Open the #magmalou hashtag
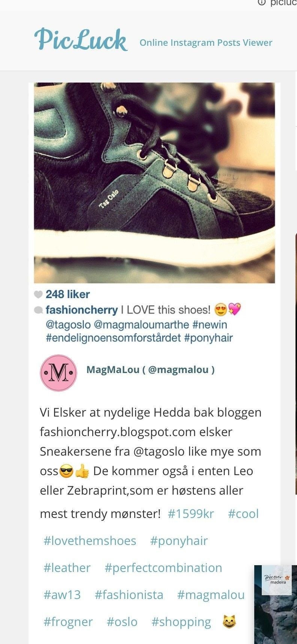The image size is (297, 644). 211,594
